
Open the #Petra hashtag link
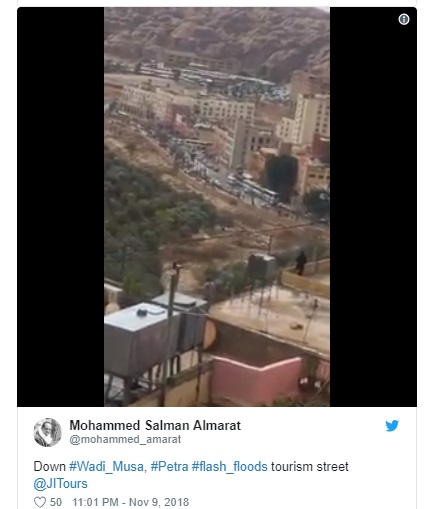point(169,466)
